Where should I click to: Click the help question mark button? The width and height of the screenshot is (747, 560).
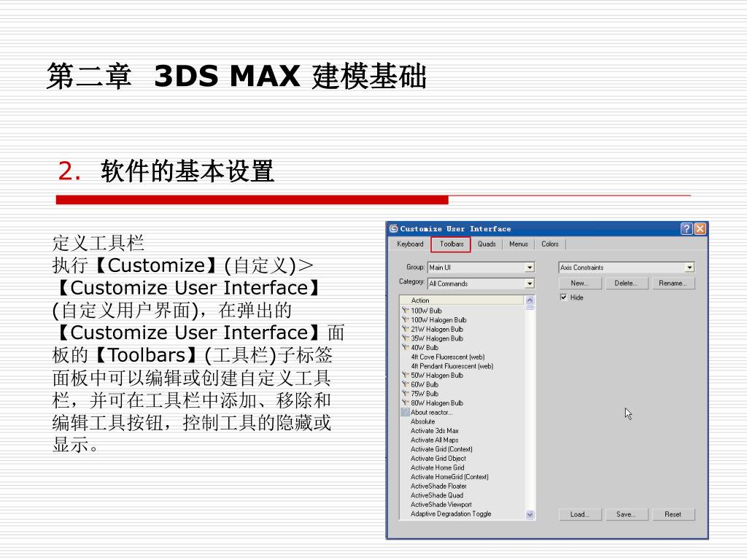(686, 228)
